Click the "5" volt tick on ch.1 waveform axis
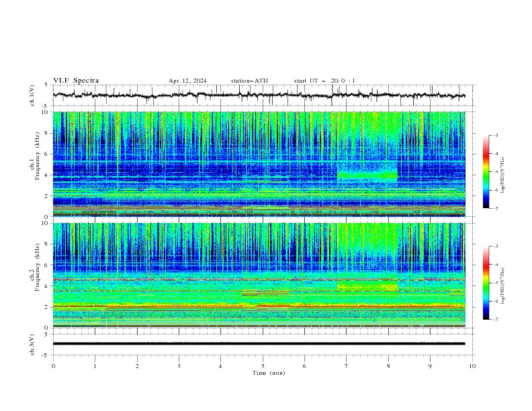The image size is (532, 411). [46, 85]
